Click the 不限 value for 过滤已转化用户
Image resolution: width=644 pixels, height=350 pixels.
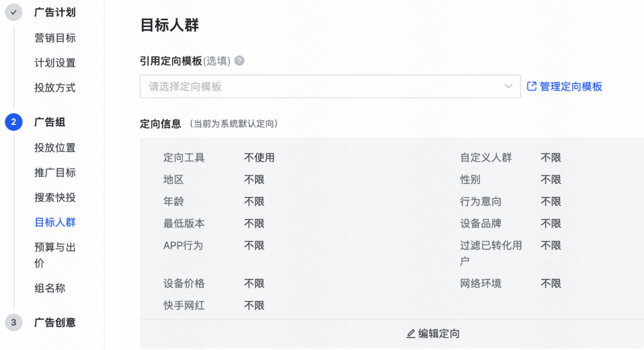pos(551,245)
